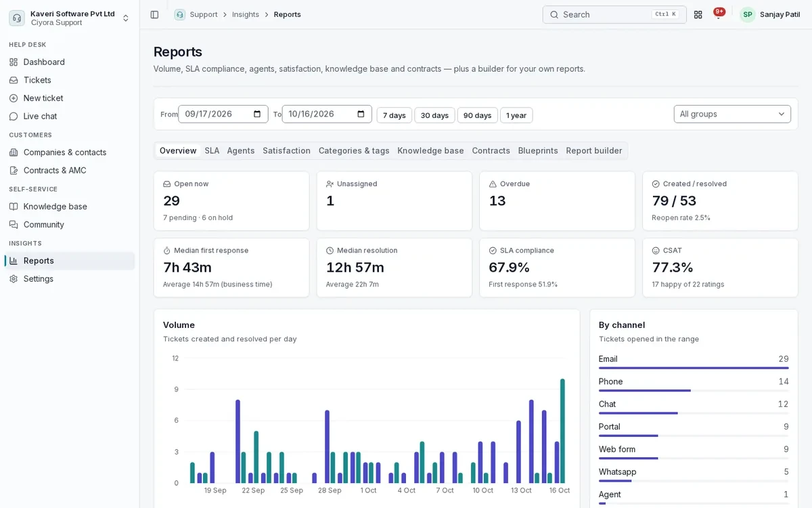Click the Kaveri Software headset logo
812x508 pixels.
(x=17, y=18)
